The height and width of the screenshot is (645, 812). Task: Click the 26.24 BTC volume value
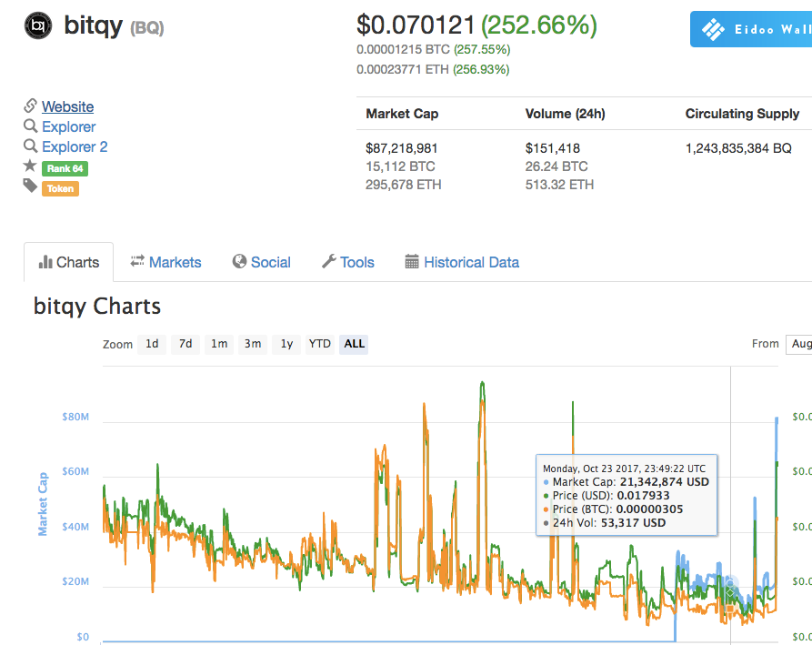click(x=556, y=166)
